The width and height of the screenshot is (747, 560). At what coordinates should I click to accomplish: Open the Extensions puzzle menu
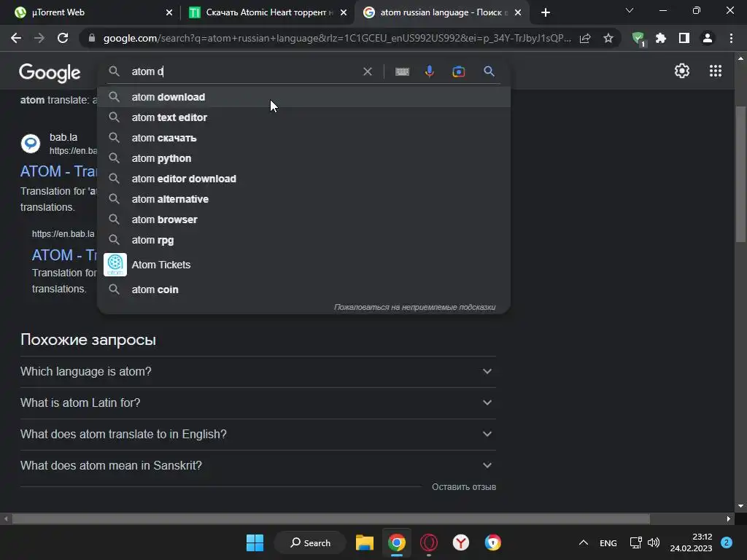click(x=661, y=38)
